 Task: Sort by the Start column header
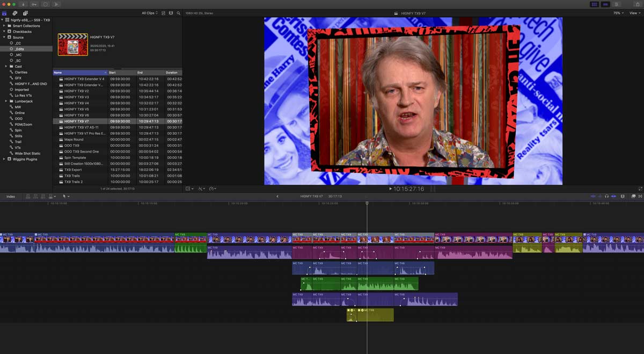(x=121, y=73)
